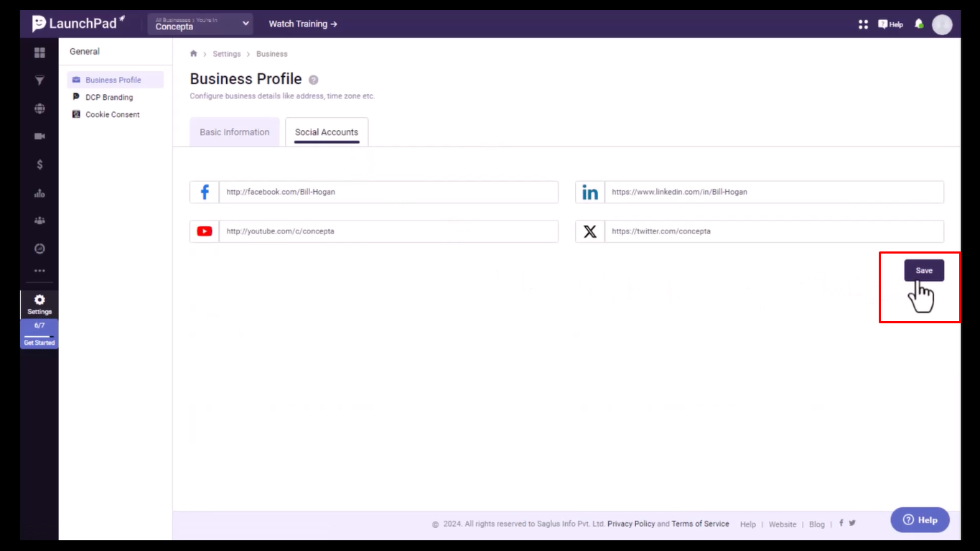This screenshot has width=980, height=551.
Task: Open Help in the top header
Action: pyautogui.click(x=890, y=24)
